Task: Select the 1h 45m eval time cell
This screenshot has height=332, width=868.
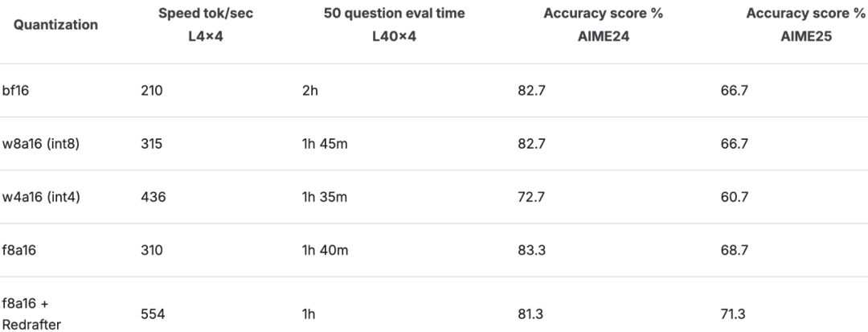Action: point(325,144)
